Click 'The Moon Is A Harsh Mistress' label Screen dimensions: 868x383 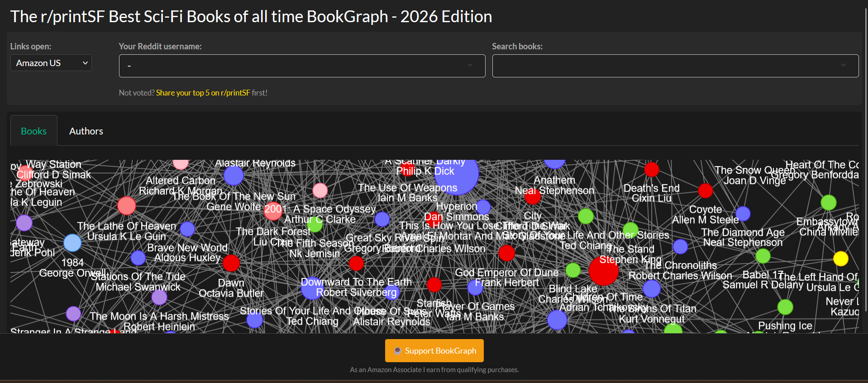click(159, 316)
